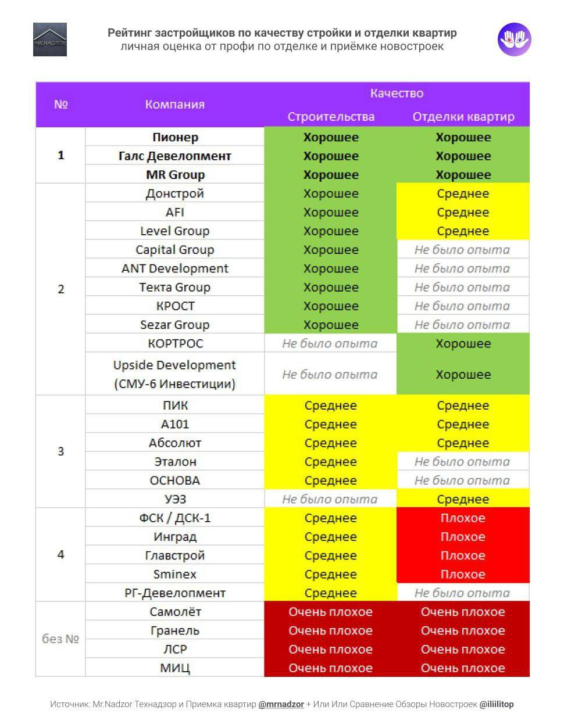Click the «без №» group label
The height and width of the screenshot is (728, 564).
click(x=60, y=639)
